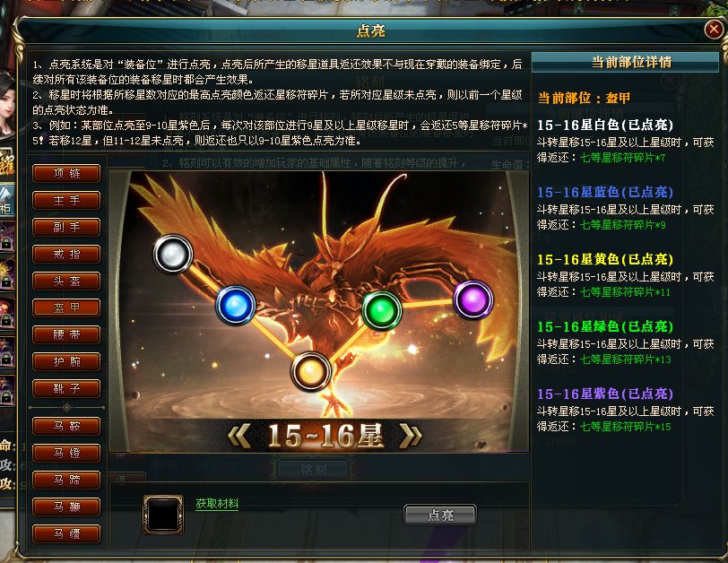Screen dimensions: 728x563
Task: Select the 头盔 equipment slot
Action: [66, 281]
